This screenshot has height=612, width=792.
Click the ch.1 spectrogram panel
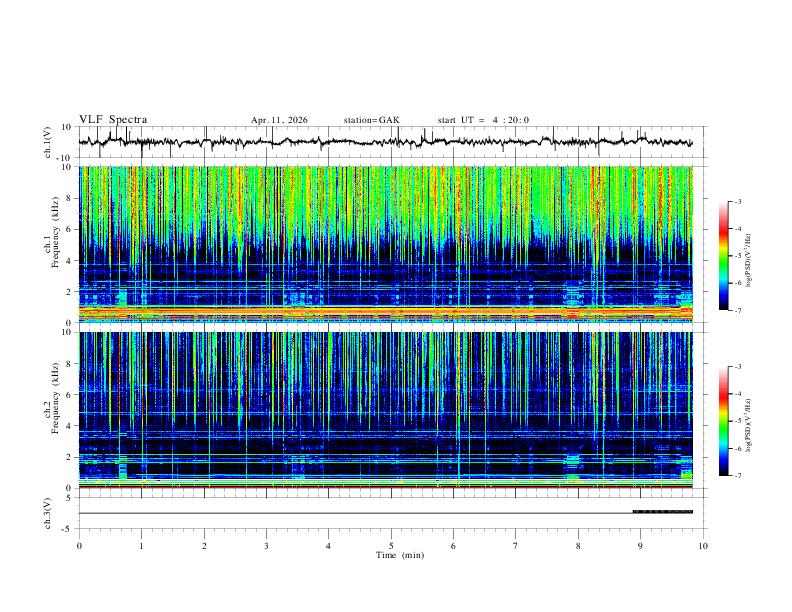(385, 244)
